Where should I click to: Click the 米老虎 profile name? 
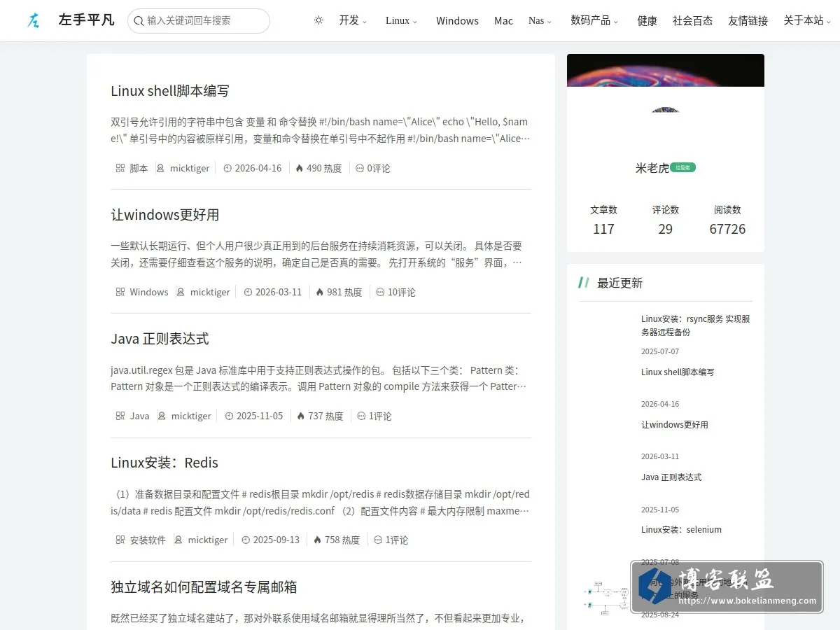[652, 168]
